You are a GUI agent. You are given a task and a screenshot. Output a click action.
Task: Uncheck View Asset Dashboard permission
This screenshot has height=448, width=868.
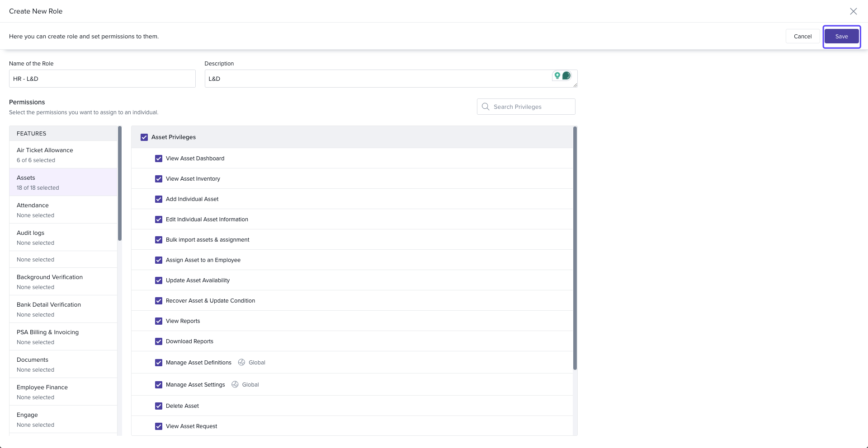coord(159,159)
